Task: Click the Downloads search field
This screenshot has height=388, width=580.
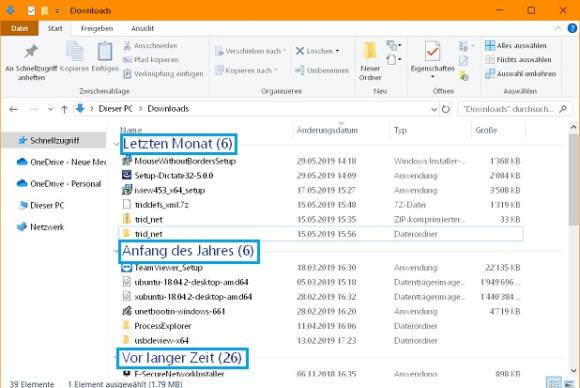Action: [514, 109]
